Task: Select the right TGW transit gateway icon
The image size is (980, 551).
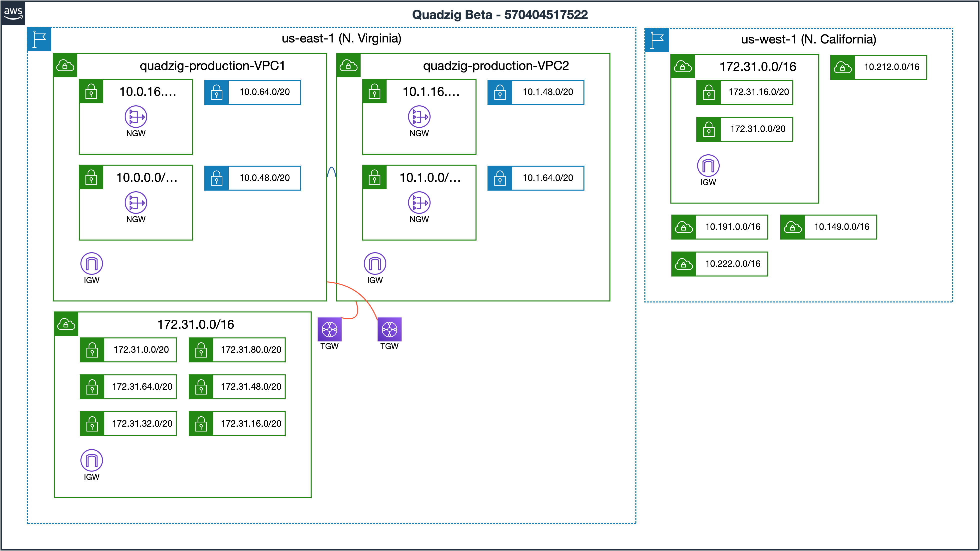Action: (389, 329)
